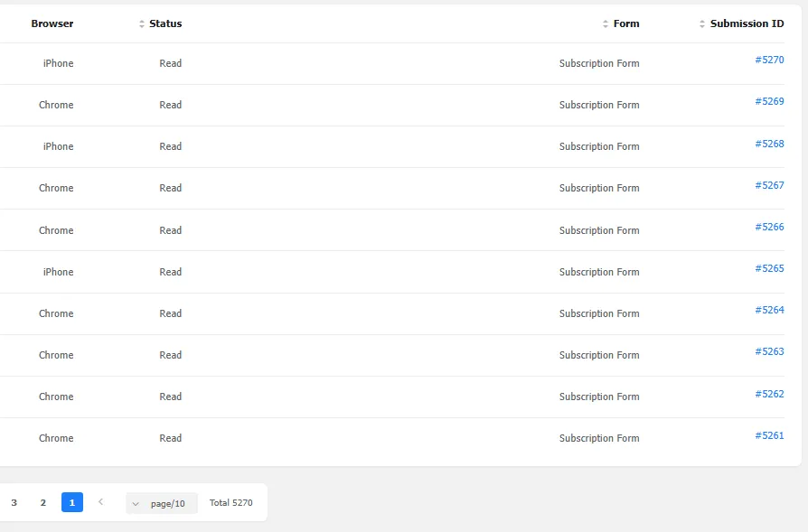
Task: Open submission #5270
Action: (x=769, y=61)
